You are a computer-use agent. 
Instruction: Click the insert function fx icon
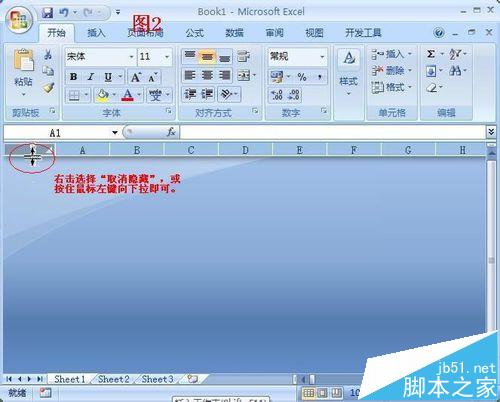171,132
